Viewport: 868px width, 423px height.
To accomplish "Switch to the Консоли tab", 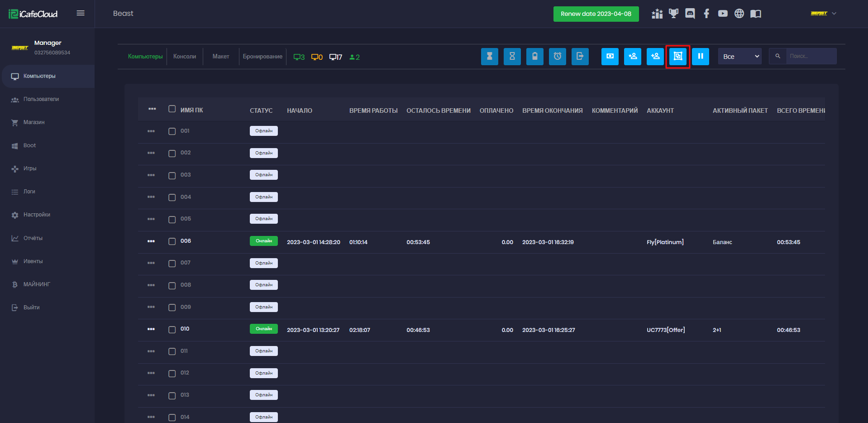I will (x=185, y=57).
